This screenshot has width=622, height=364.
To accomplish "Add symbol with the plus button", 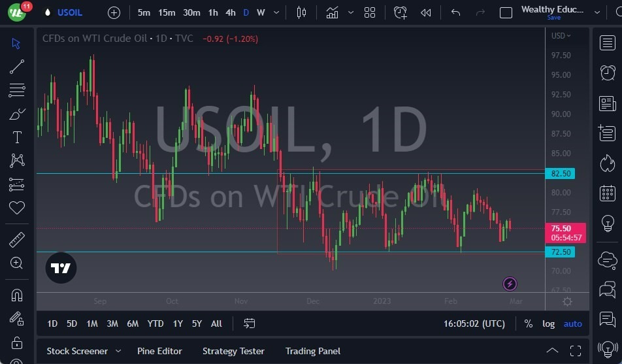I will [x=114, y=12].
